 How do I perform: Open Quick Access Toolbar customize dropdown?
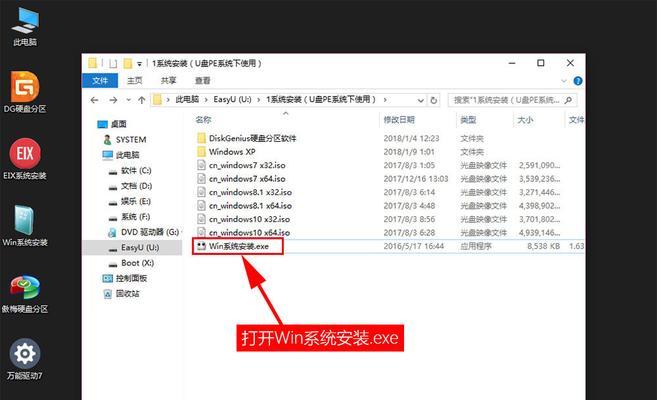click(x=139, y=64)
